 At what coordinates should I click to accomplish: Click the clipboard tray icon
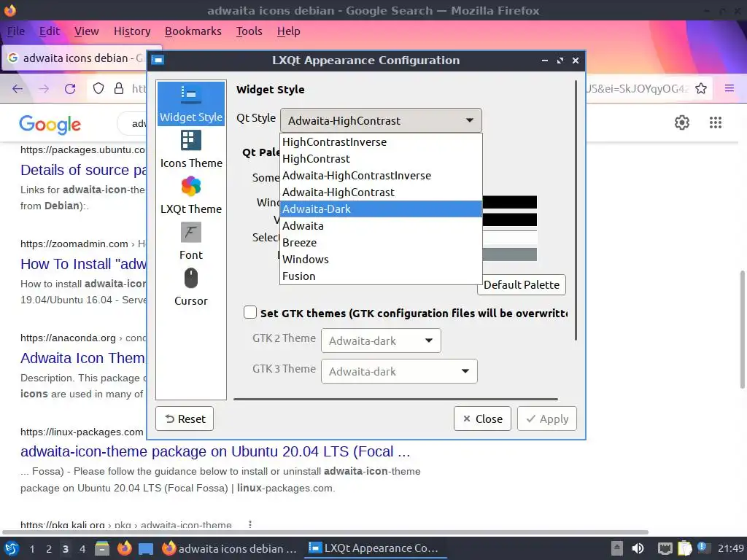[x=684, y=548]
